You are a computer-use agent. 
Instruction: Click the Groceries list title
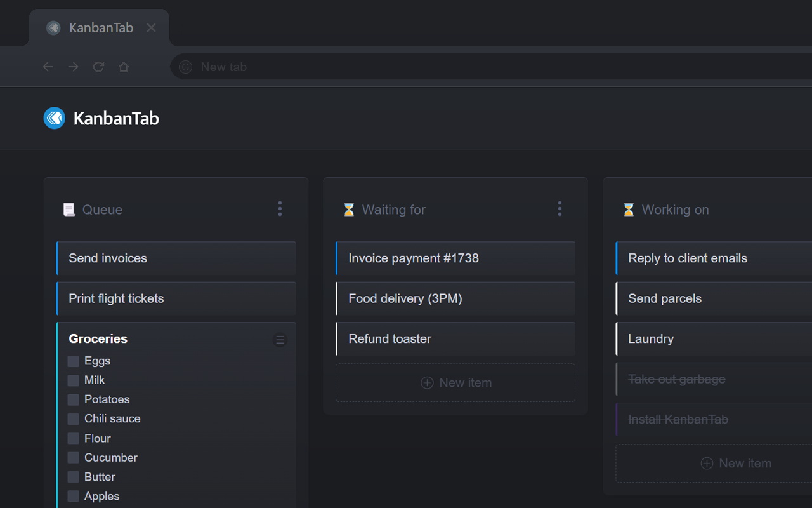(98, 339)
